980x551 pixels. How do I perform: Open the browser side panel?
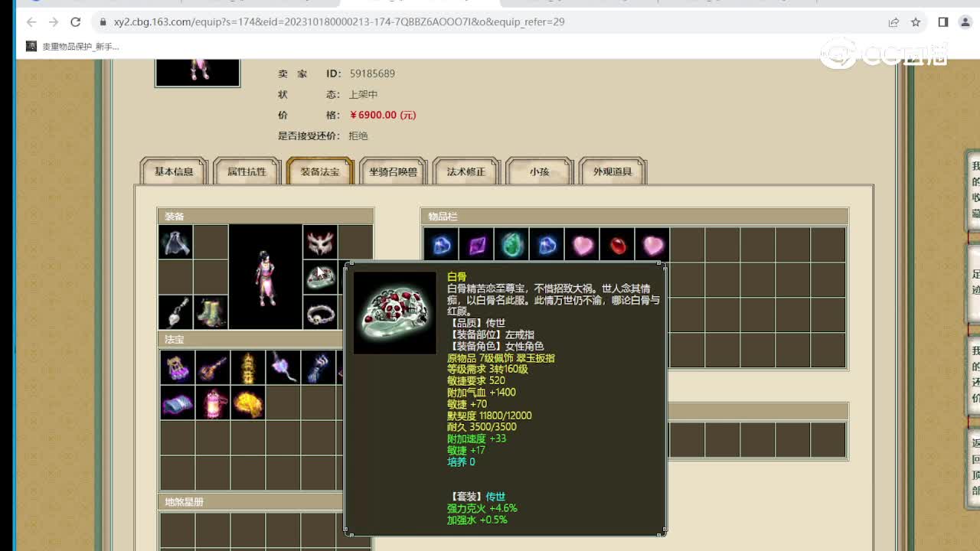pos(943,22)
